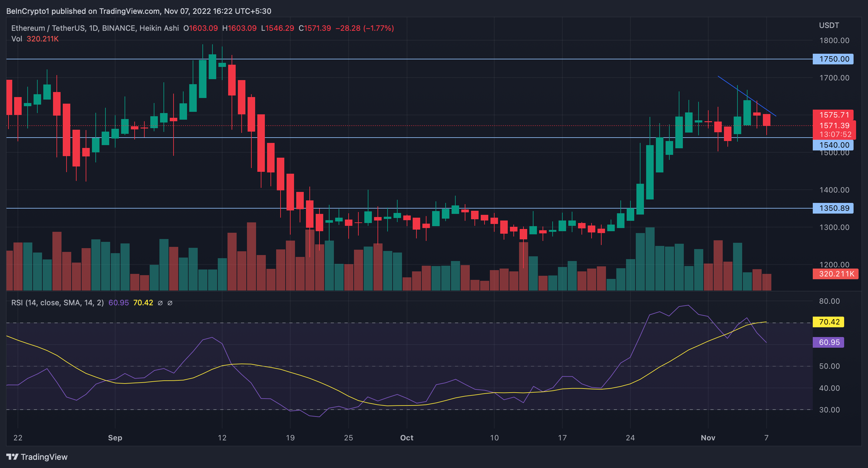Viewport: 868px width, 468px height.
Task: Click the 1750.00 blue price label
Action: pos(833,59)
